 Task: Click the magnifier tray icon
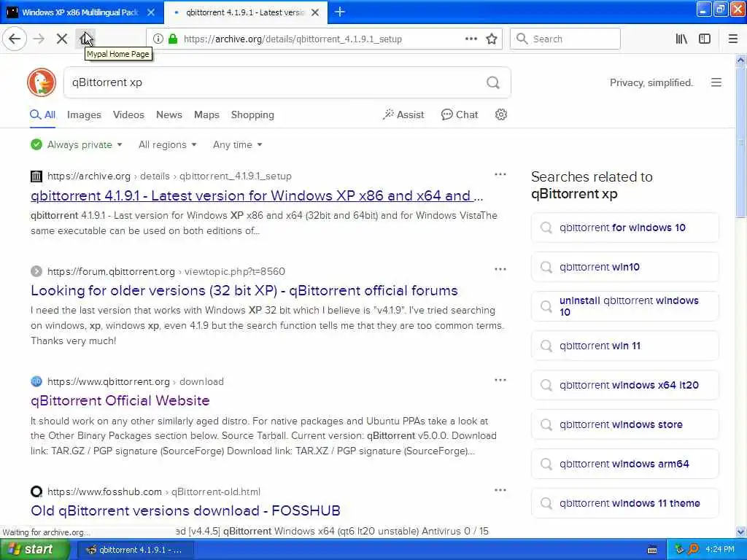click(693, 550)
